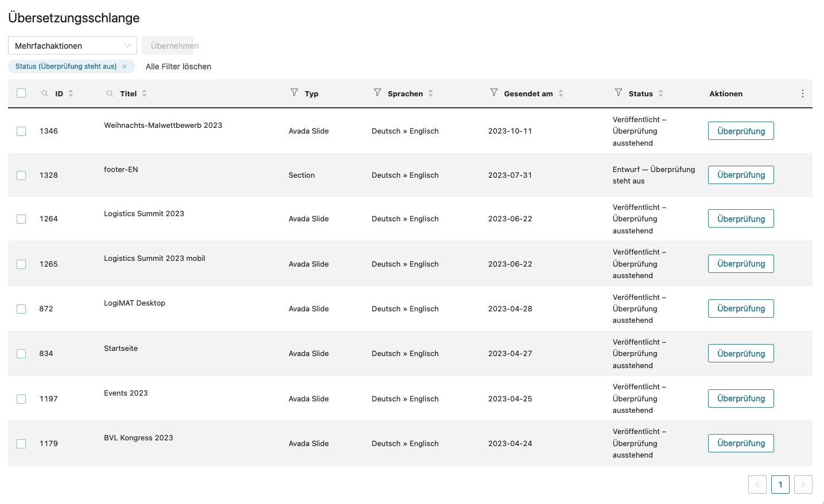Screen dimensions: 824x504
Task: Click ID 872 cell
Action: (46, 308)
